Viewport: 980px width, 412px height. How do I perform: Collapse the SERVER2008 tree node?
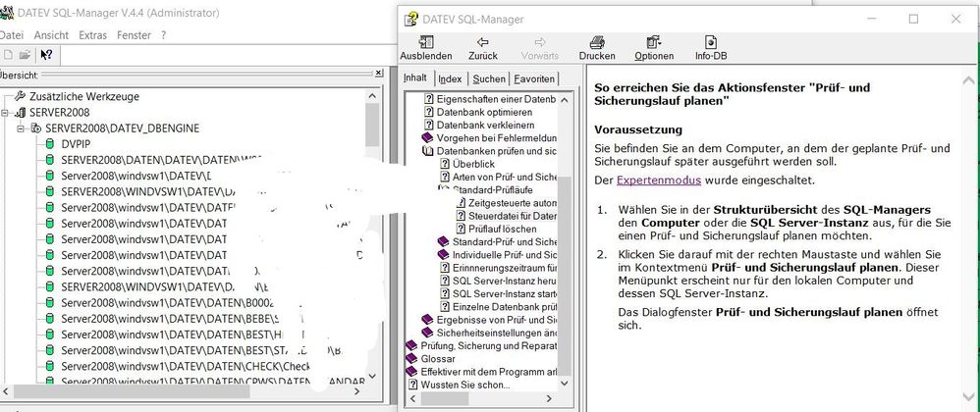pyautogui.click(x=7, y=113)
